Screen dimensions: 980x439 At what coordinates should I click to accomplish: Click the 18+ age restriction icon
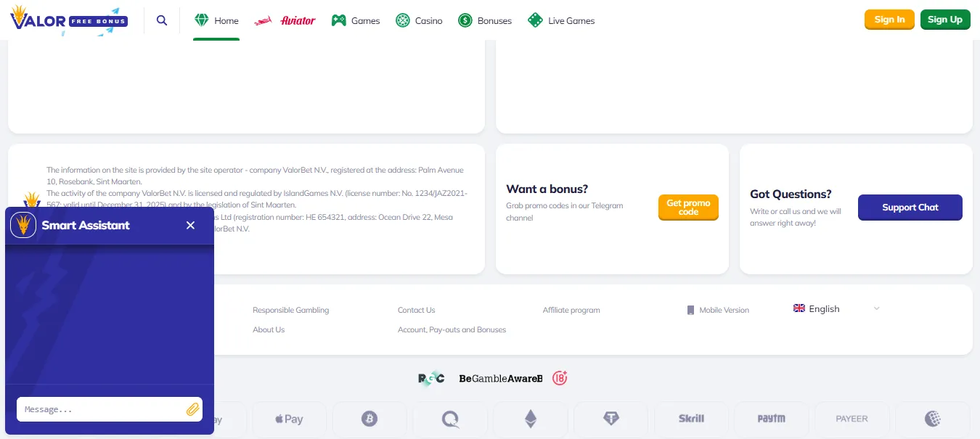click(x=559, y=378)
